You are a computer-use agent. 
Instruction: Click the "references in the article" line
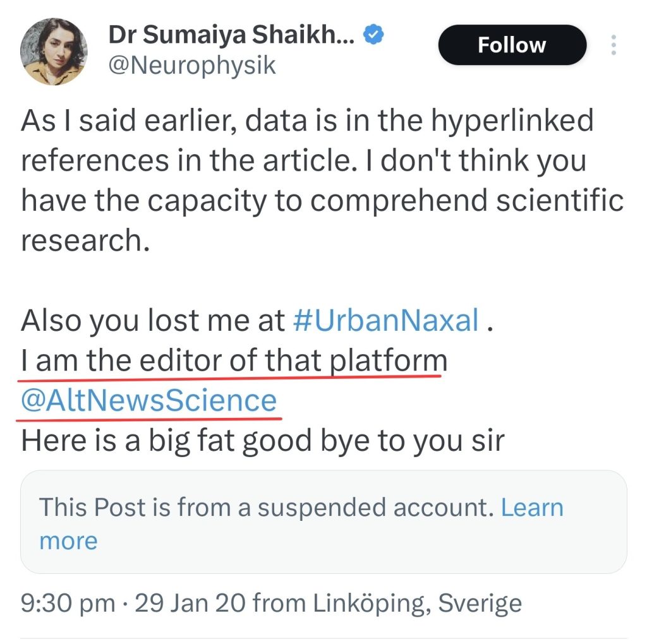tap(303, 161)
